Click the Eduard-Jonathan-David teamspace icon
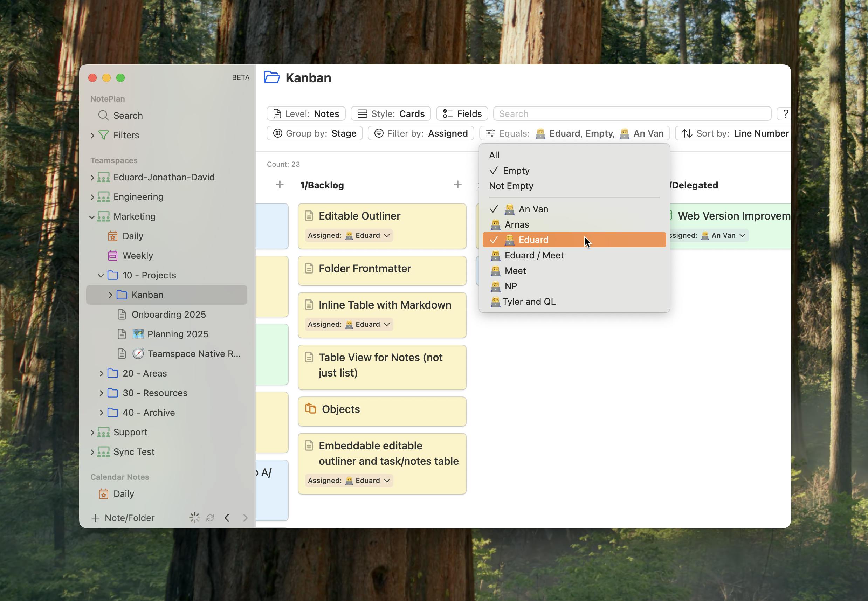 [x=103, y=177]
